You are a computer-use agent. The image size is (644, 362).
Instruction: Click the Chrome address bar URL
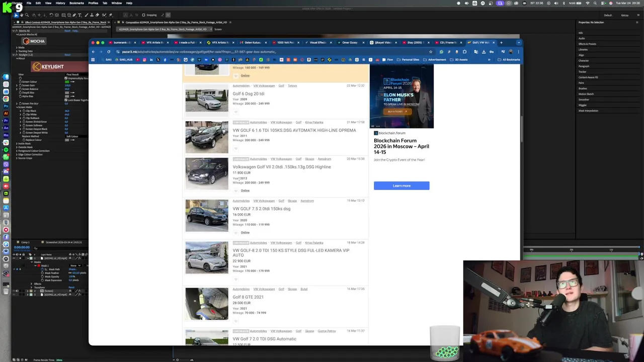tap(199, 52)
